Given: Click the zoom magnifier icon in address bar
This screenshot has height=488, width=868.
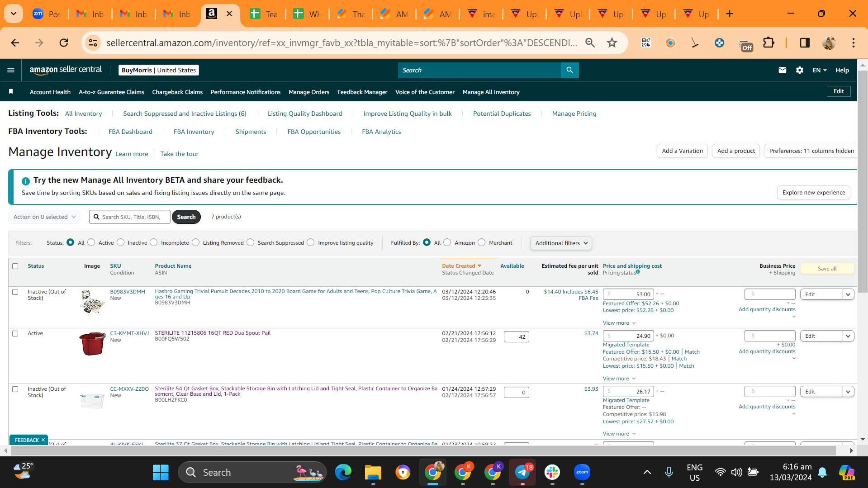Looking at the screenshot, I should pos(590,43).
